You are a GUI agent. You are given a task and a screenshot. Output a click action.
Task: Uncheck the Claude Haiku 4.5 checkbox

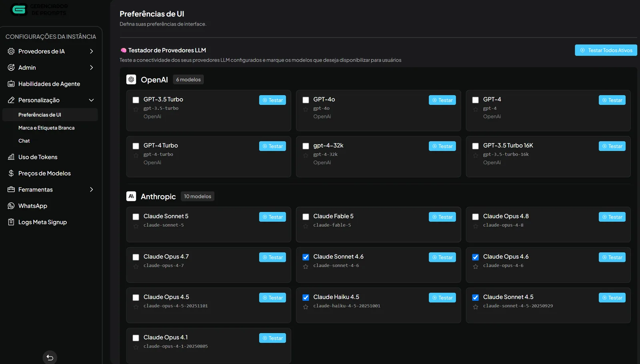click(x=306, y=298)
